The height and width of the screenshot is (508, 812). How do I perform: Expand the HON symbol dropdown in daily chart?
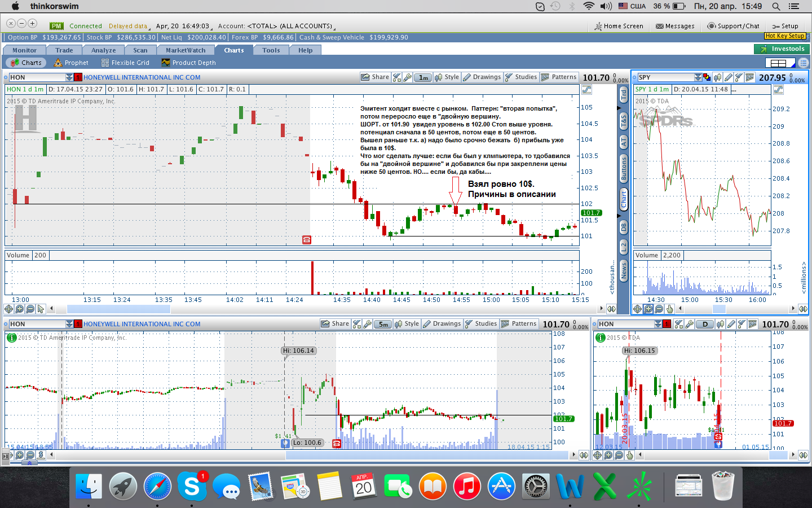click(x=658, y=324)
